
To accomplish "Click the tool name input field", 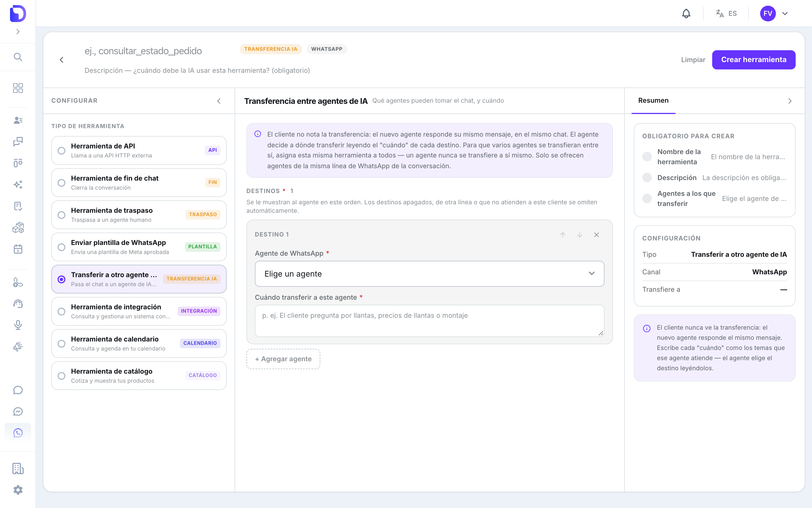I will point(158,51).
